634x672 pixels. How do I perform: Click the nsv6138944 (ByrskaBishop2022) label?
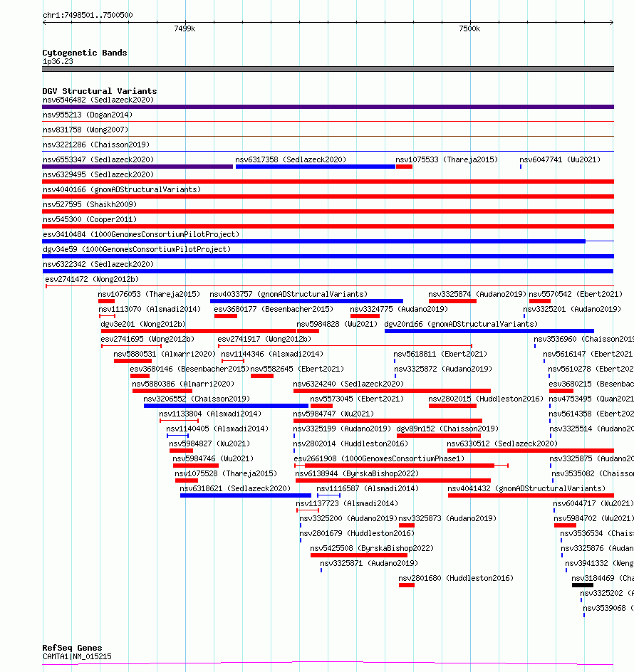point(357,474)
